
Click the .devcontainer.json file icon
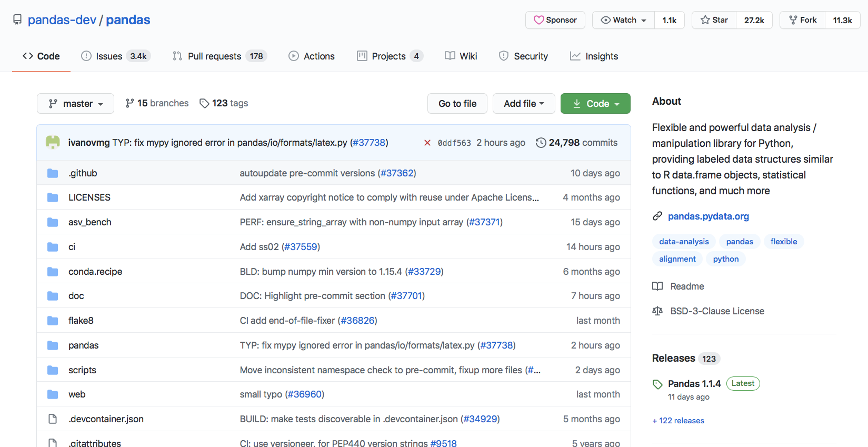click(x=53, y=419)
